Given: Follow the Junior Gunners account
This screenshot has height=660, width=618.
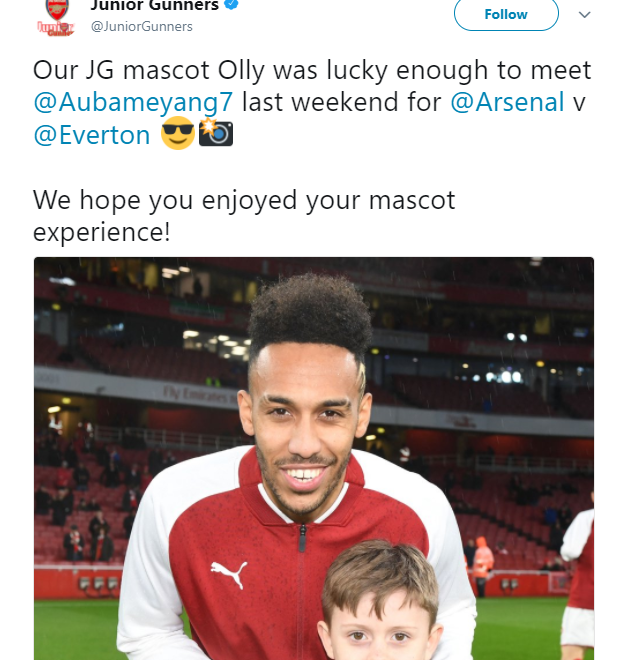Looking at the screenshot, I should click(506, 14).
